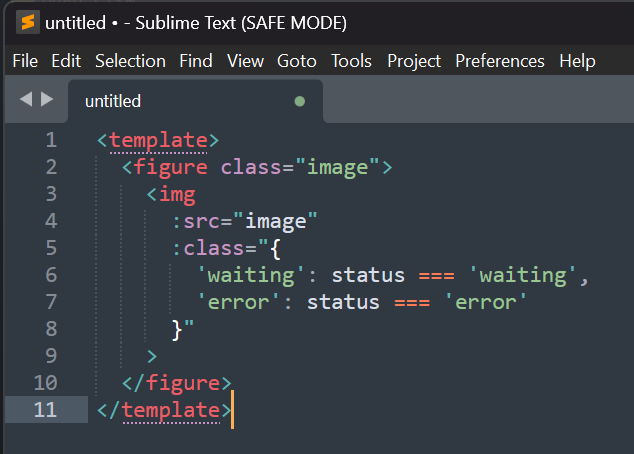This screenshot has height=454, width=634.
Task: Open the Preferences menu
Action: (x=500, y=61)
